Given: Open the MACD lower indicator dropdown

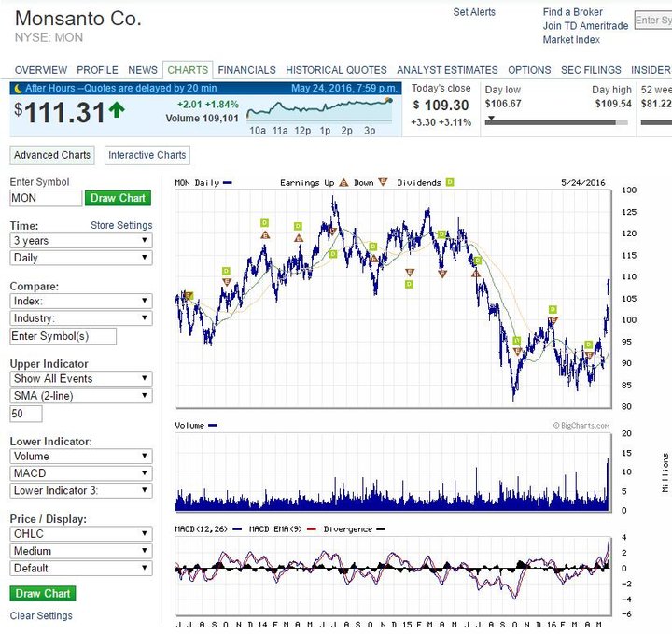Looking at the screenshot, I should pyautogui.click(x=81, y=473).
